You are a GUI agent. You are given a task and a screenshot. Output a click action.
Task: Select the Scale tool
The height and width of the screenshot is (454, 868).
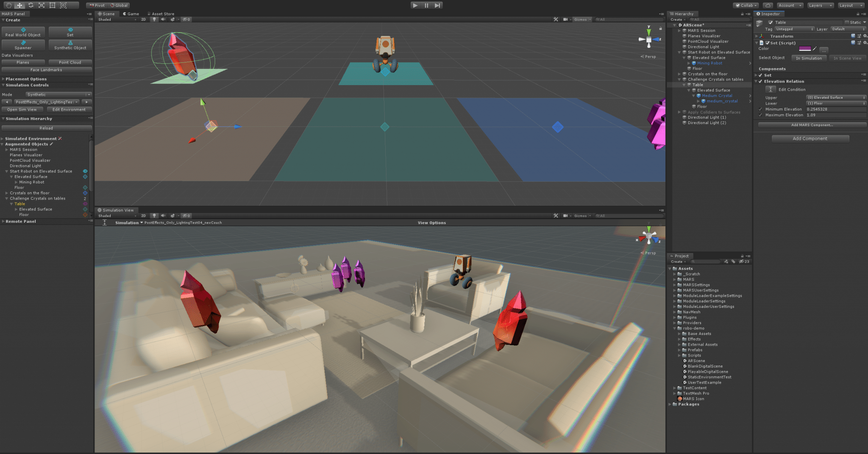tap(41, 5)
